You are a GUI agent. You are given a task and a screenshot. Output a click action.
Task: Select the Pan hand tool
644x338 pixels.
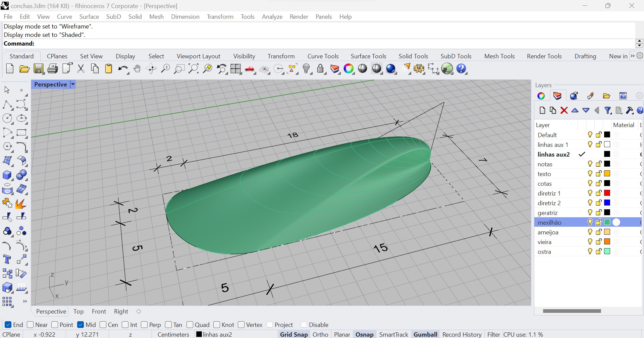[137, 69]
